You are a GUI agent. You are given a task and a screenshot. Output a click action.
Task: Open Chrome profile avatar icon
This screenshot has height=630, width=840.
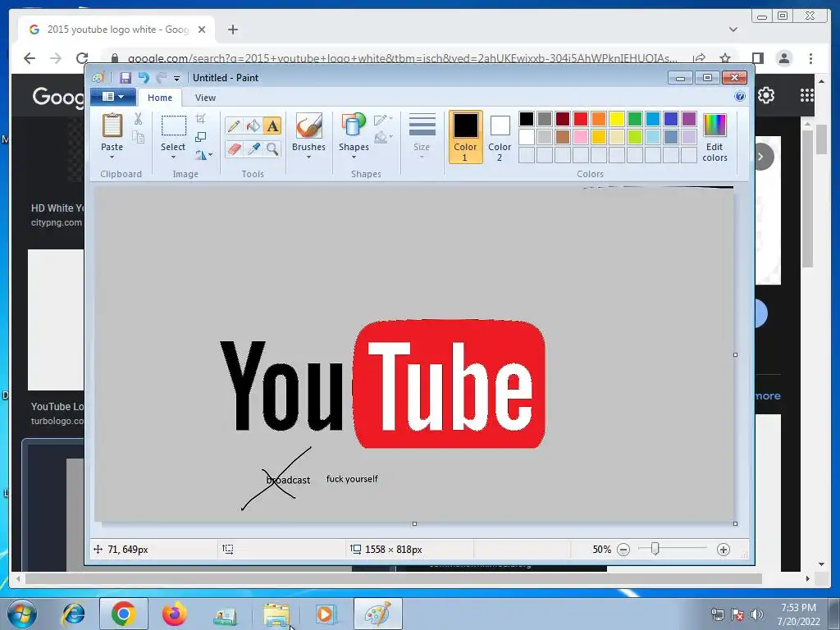(784, 58)
